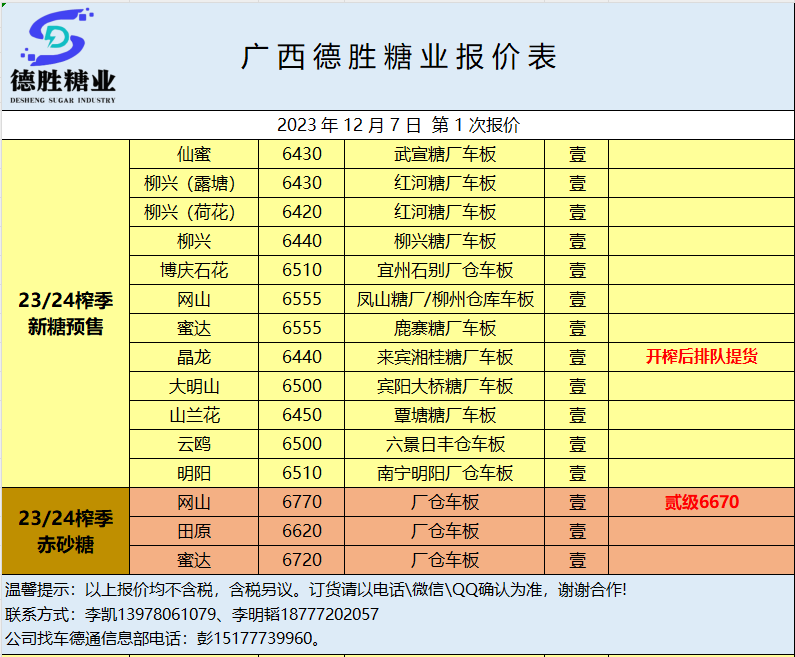Image resolution: width=795 pixels, height=657 pixels.
Task: Select the 23/24榨季新糖预售 category cell
Action: point(66,313)
